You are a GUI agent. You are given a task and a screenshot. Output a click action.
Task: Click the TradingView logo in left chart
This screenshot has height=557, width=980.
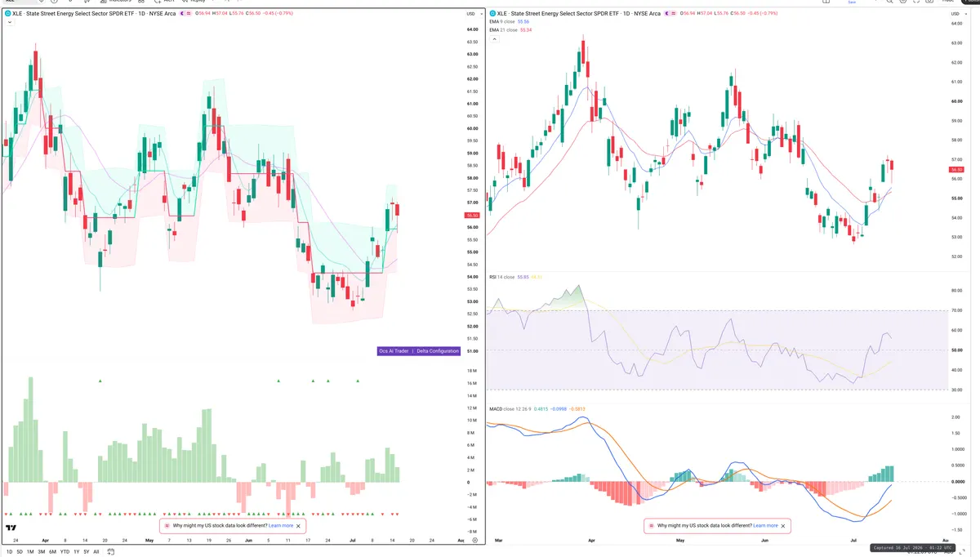[11, 528]
